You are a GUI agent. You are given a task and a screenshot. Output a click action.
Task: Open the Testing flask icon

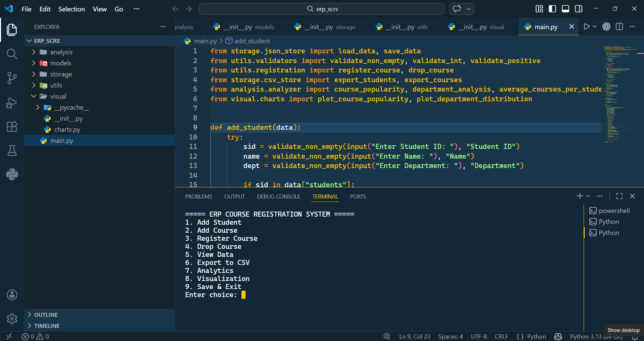click(x=12, y=151)
